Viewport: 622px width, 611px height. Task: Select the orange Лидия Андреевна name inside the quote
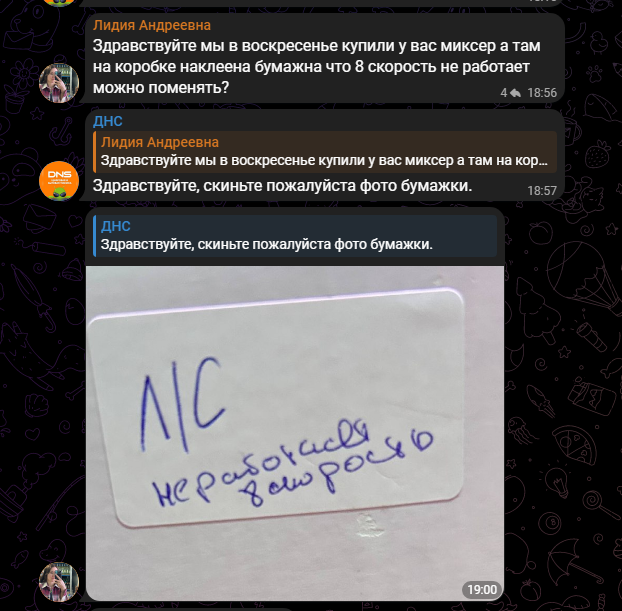pos(159,142)
